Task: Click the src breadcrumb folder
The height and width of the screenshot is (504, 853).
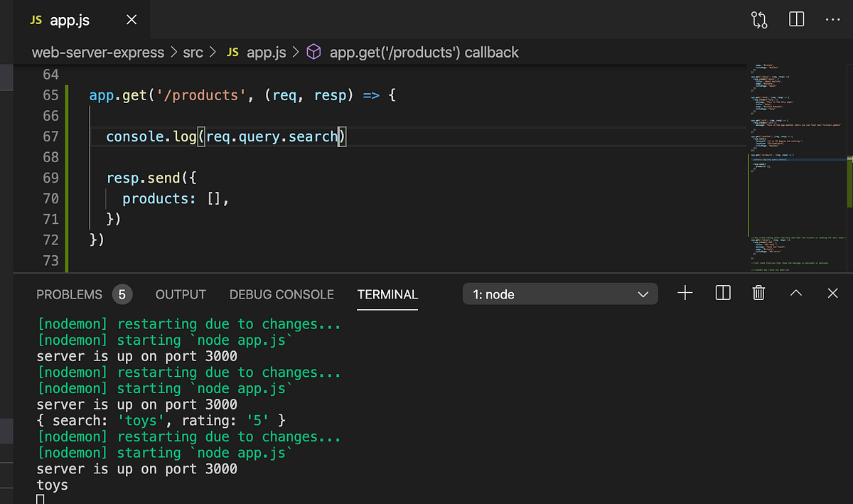Action: coord(193,53)
